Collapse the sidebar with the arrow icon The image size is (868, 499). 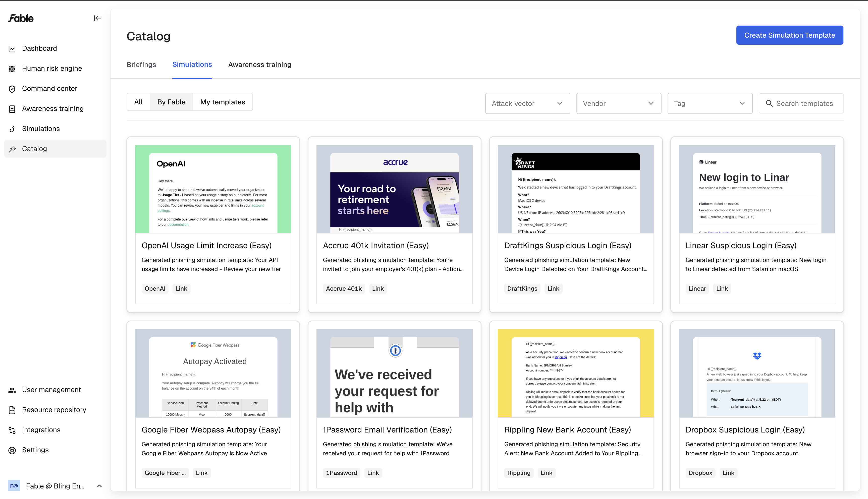point(97,18)
